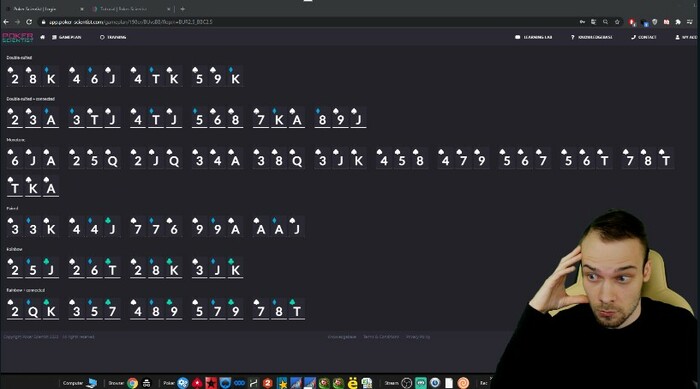The height and width of the screenshot is (389, 700).
Task: Select the 3 3 K paired flop
Action: (x=33, y=227)
